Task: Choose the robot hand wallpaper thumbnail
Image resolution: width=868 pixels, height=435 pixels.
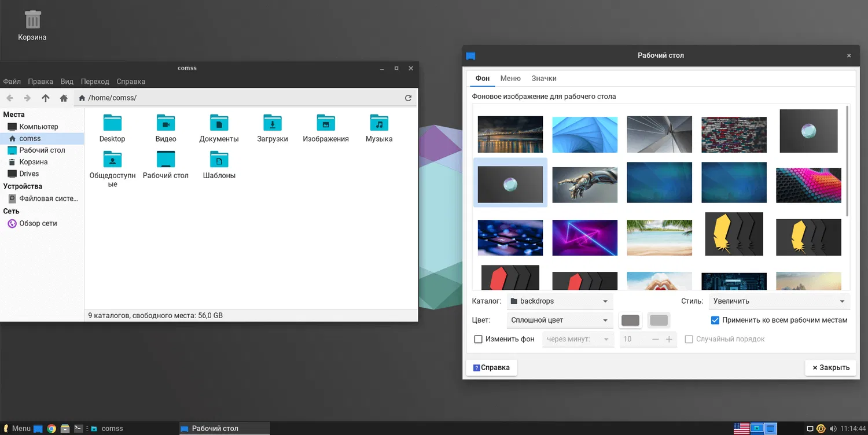Action: point(585,185)
